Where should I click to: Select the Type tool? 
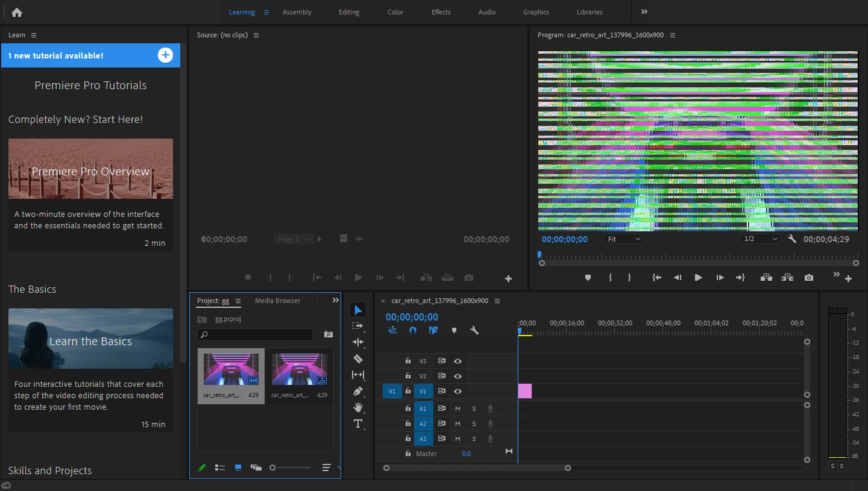[358, 424]
